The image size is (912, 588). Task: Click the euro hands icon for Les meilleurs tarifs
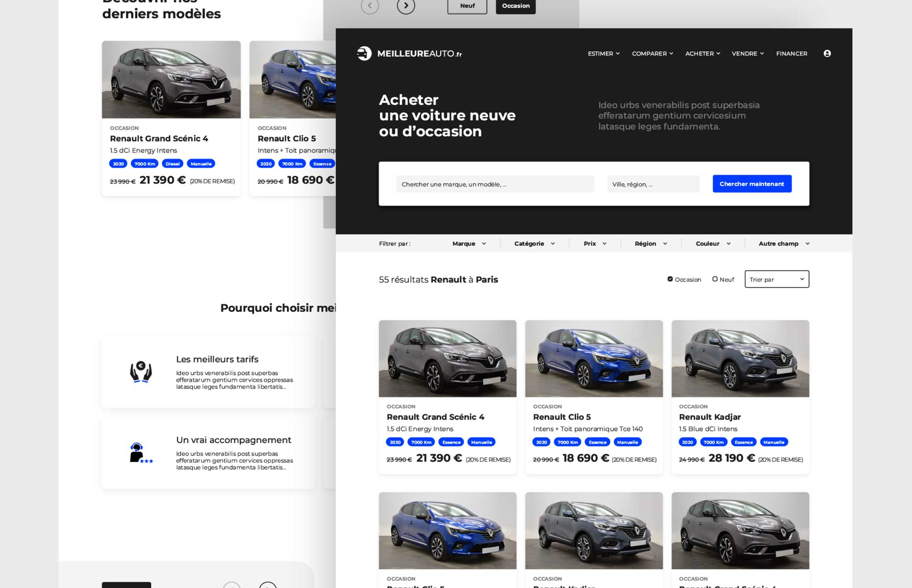click(141, 372)
